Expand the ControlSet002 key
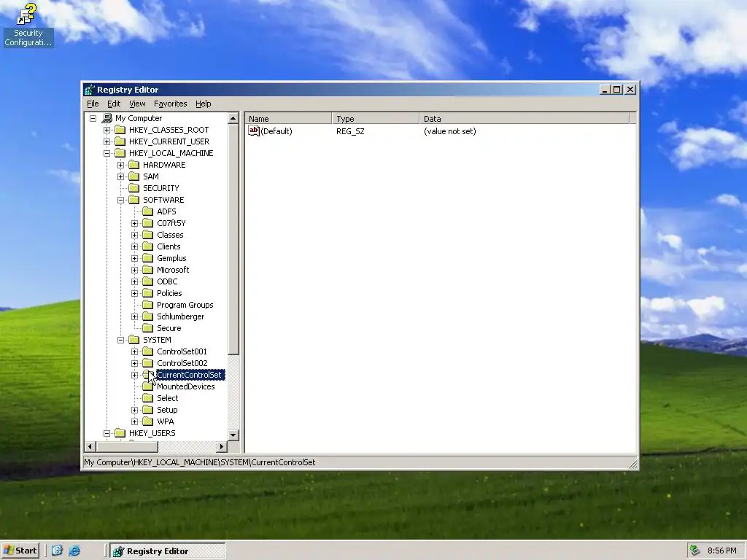 pos(134,363)
